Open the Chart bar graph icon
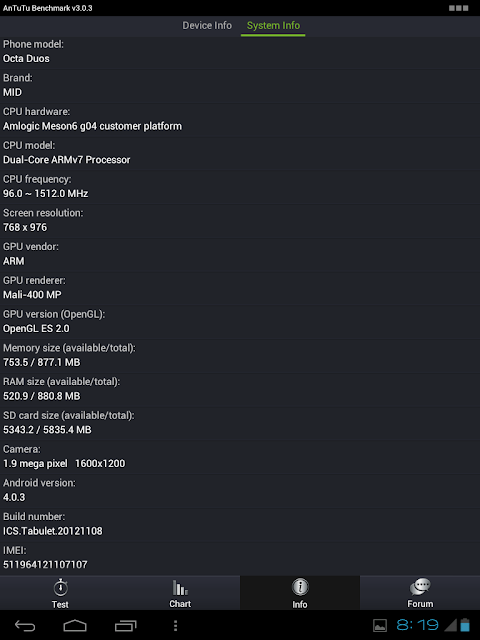The image size is (480, 640). (x=180, y=587)
